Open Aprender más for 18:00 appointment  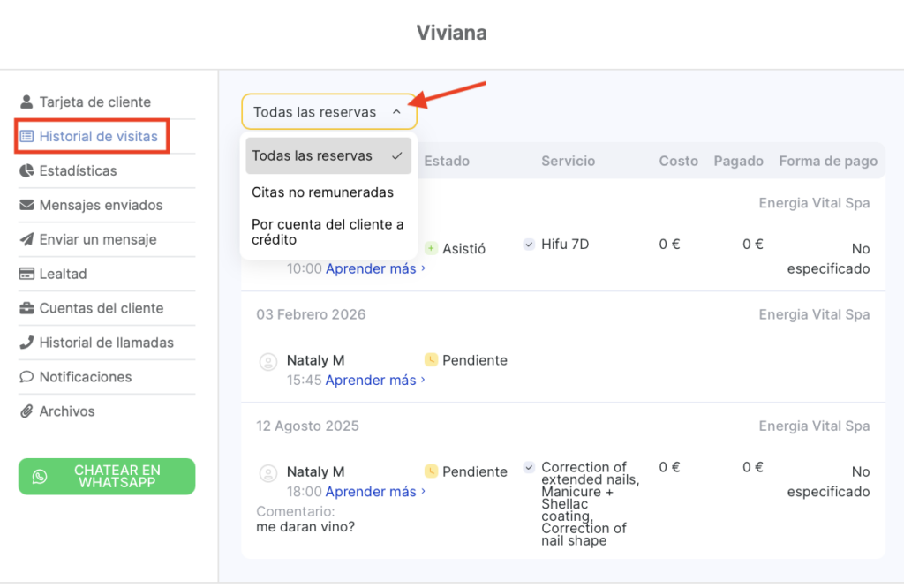point(371,492)
